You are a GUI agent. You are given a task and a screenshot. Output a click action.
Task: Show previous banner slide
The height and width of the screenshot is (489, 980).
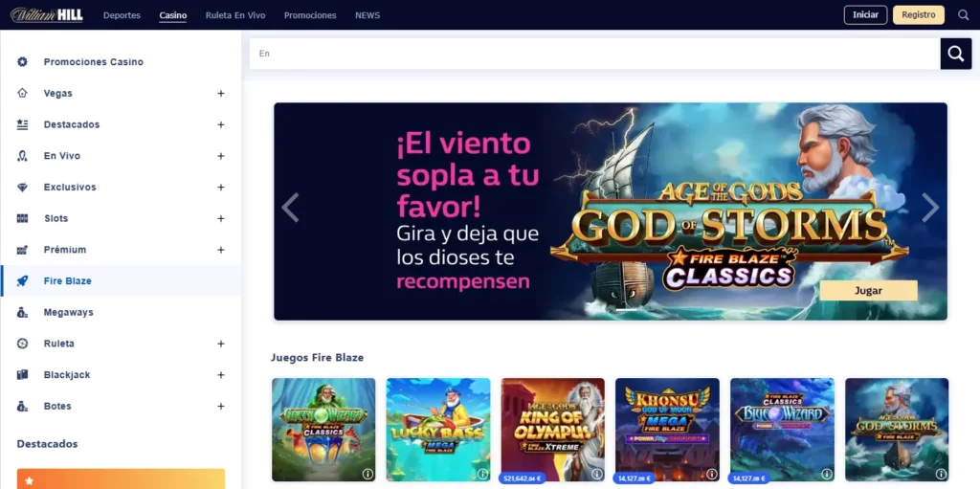coord(290,208)
